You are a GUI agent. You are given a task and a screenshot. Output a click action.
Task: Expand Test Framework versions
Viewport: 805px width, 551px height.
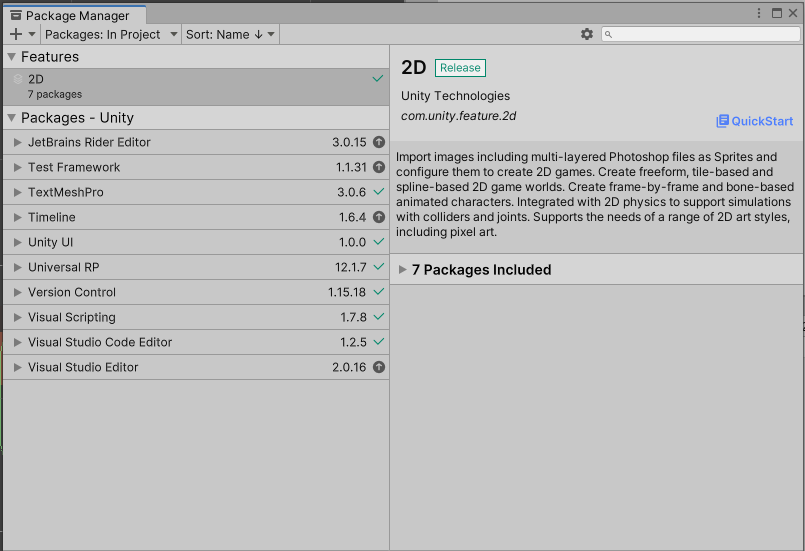[17, 167]
